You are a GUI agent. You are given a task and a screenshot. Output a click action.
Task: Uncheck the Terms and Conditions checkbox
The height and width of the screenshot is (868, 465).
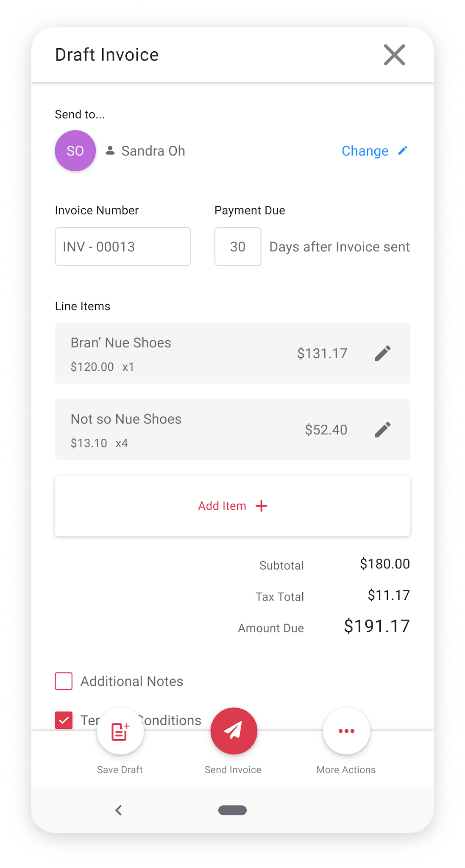coord(64,720)
